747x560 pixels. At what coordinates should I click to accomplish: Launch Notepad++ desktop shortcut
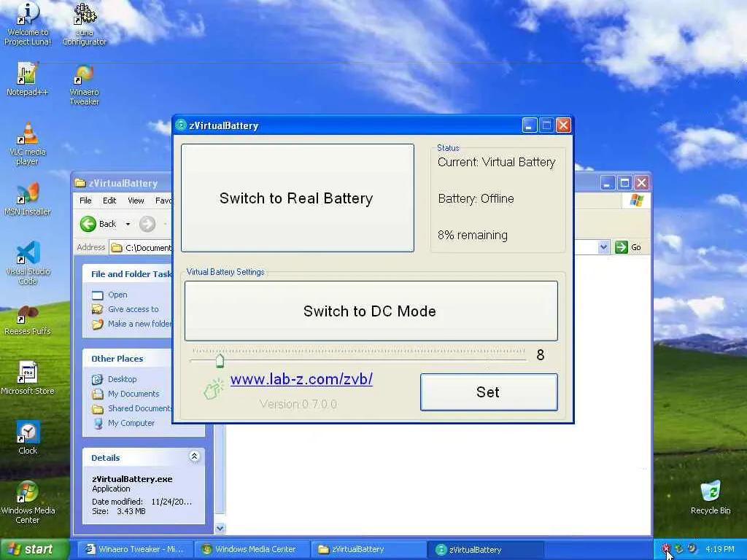(27, 79)
